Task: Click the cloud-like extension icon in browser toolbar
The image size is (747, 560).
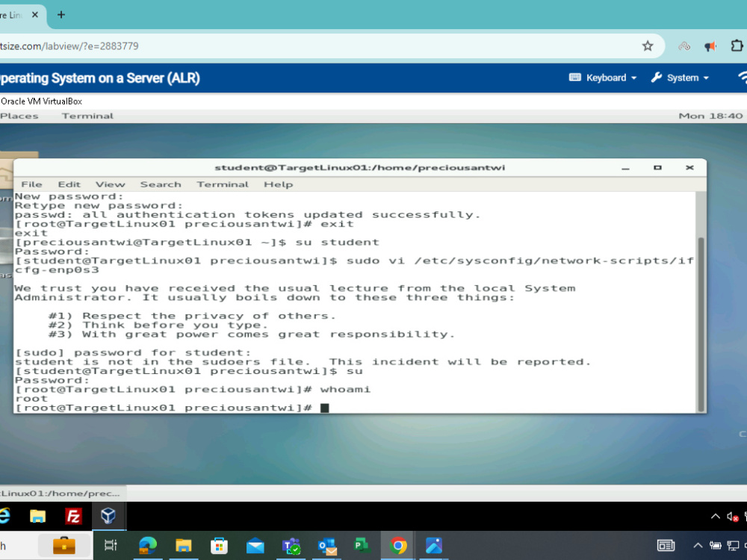Action: (684, 46)
